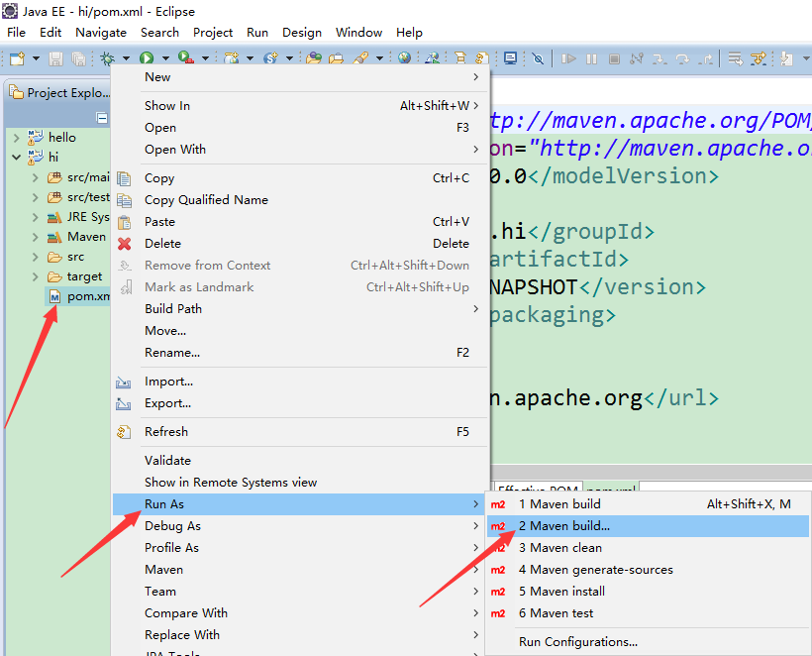Open the File menu

click(16, 32)
